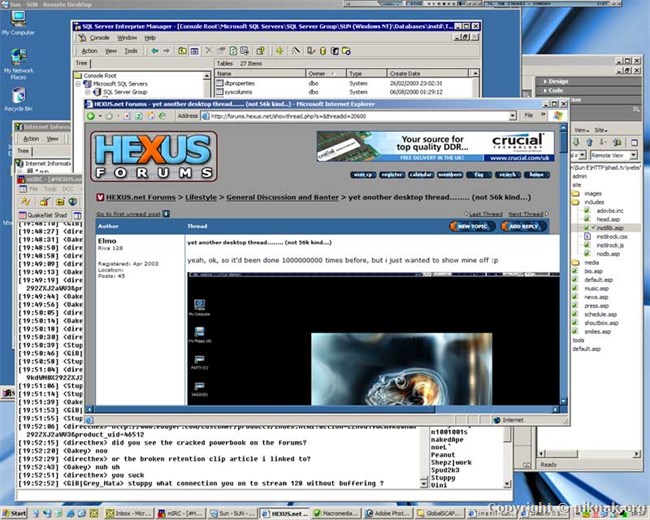Click the green Back button in Internet Explorer
Viewport: 650px width, 520px height.
tap(91, 116)
